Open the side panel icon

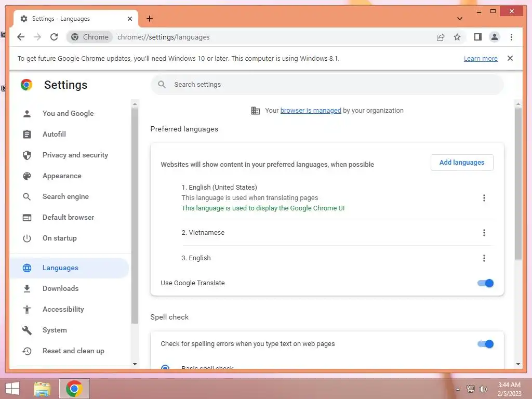(x=478, y=37)
